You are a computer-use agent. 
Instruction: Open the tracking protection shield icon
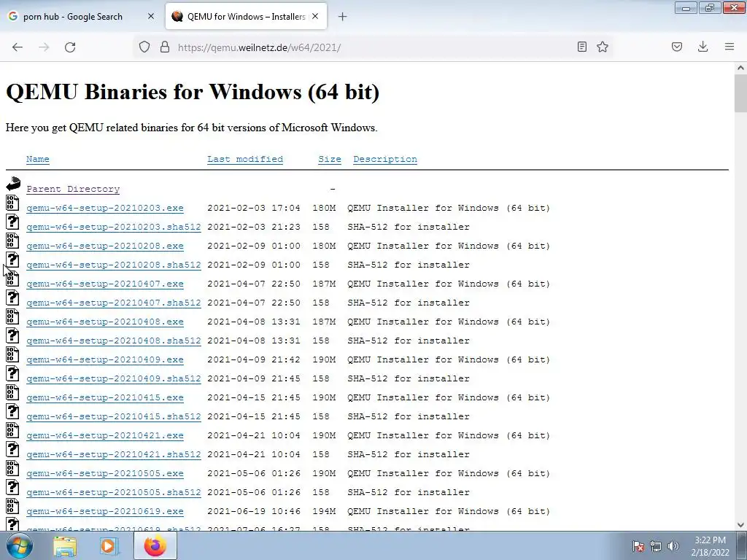pos(144,47)
